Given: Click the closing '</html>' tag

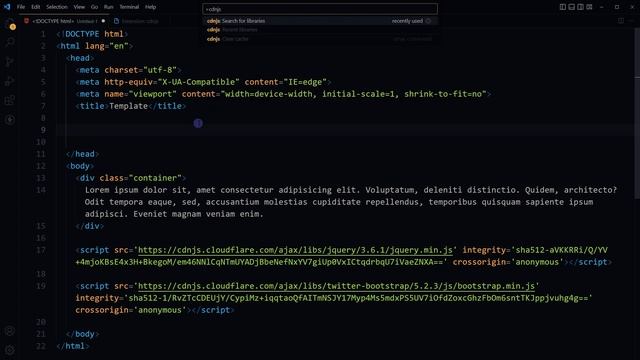Looking at the screenshot, I should point(73,346).
